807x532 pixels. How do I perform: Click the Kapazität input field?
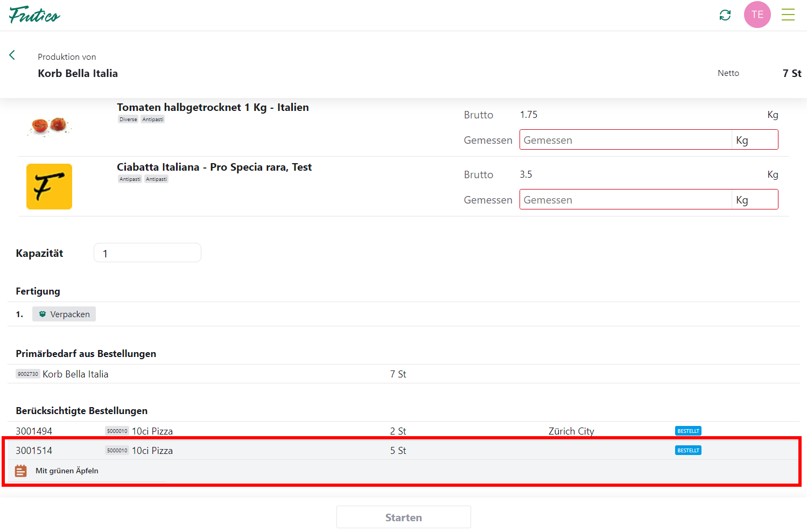point(147,253)
